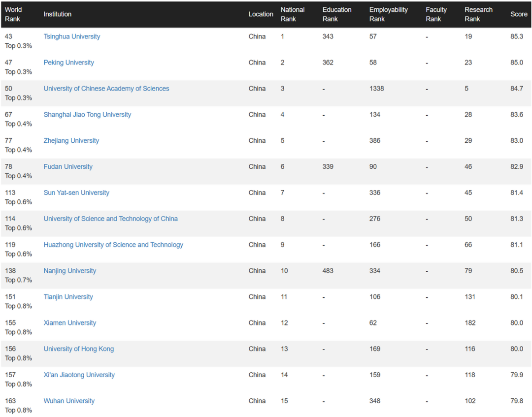This screenshot has width=532, height=417.
Task: Select Xi'an Jiaotong's research rank 118
Action: pyautogui.click(x=470, y=375)
